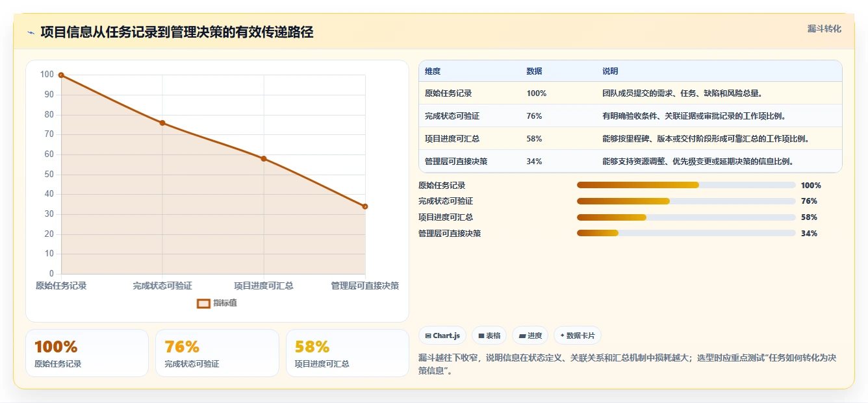
Task: Select the 完成状态可验证 table row cell
Action: coord(452,116)
